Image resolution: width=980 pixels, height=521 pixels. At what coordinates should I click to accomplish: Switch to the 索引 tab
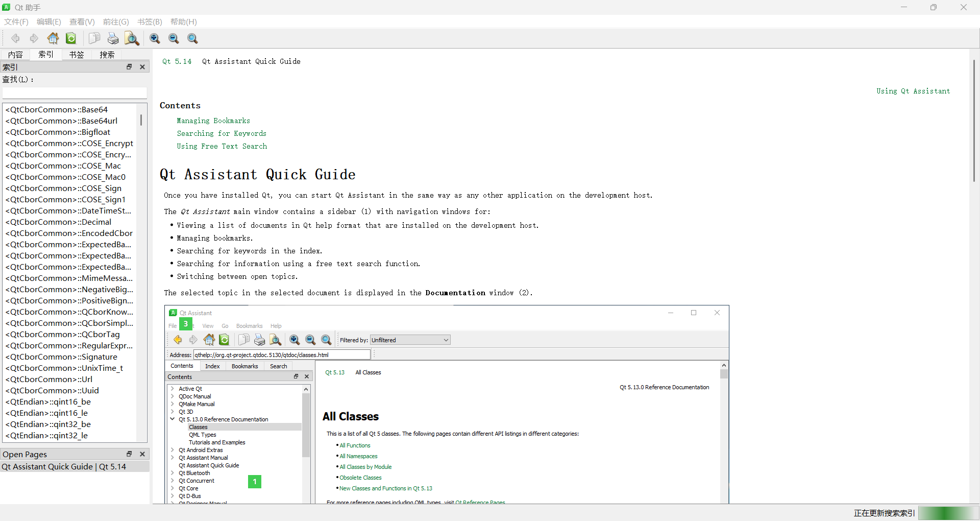46,54
